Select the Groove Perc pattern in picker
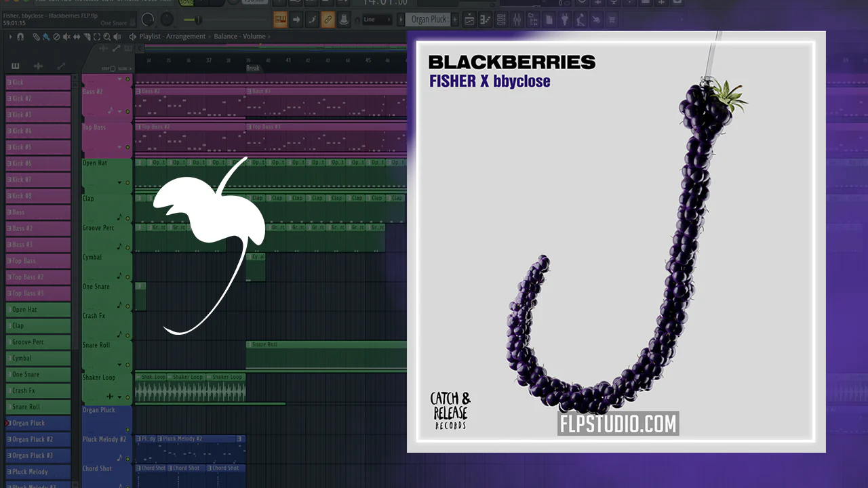 coord(38,342)
